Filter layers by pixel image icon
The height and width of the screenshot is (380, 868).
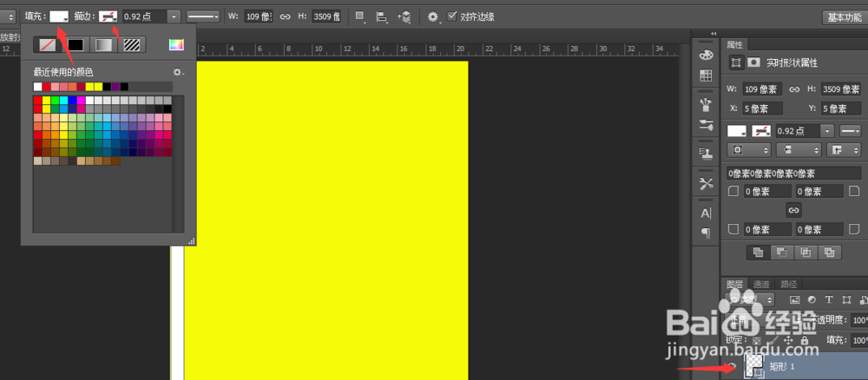[795, 300]
